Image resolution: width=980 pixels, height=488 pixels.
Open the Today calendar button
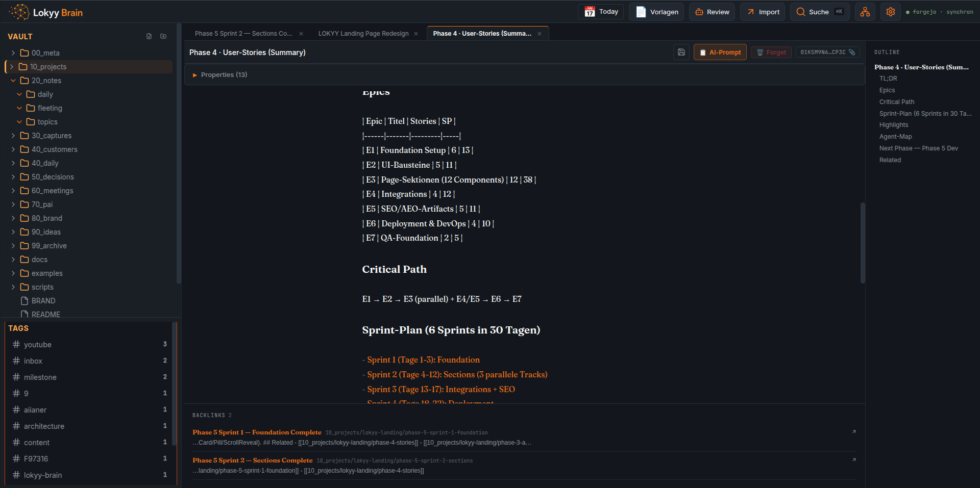(601, 12)
